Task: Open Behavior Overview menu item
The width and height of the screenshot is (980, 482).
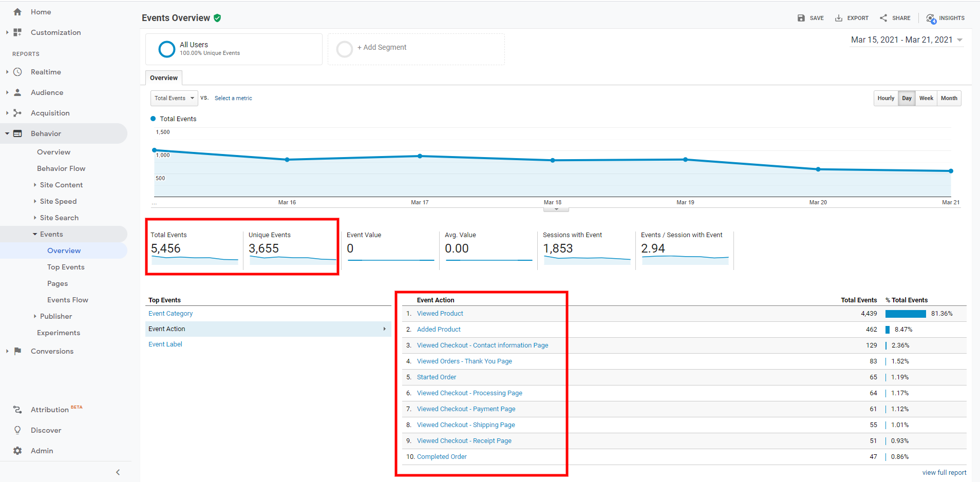Action: pyautogui.click(x=53, y=152)
